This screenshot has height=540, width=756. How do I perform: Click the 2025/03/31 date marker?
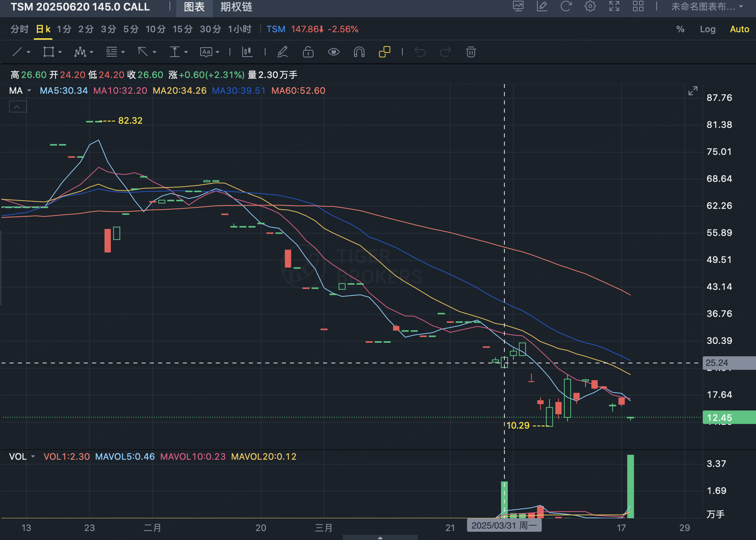504,525
